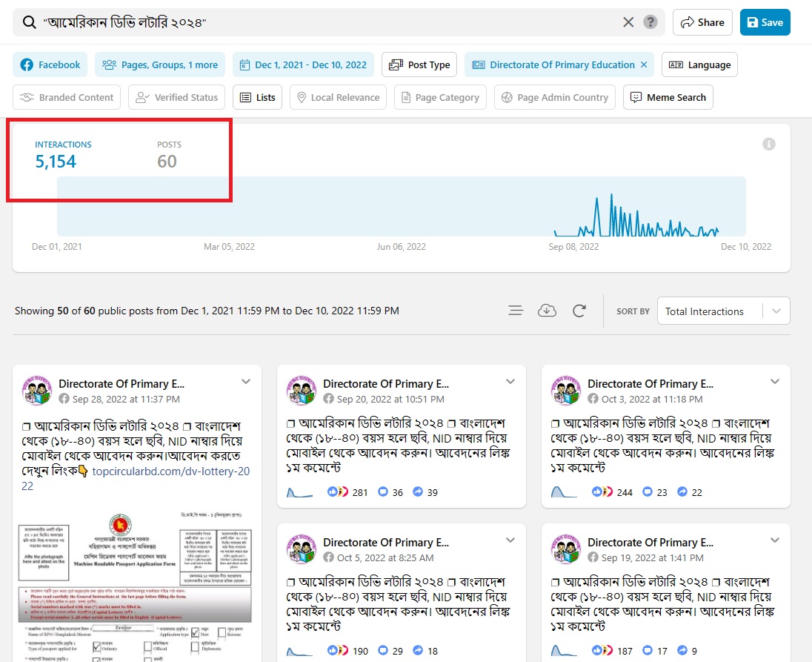Click page avatar on Sep 20 post
812x662 pixels.
302,391
